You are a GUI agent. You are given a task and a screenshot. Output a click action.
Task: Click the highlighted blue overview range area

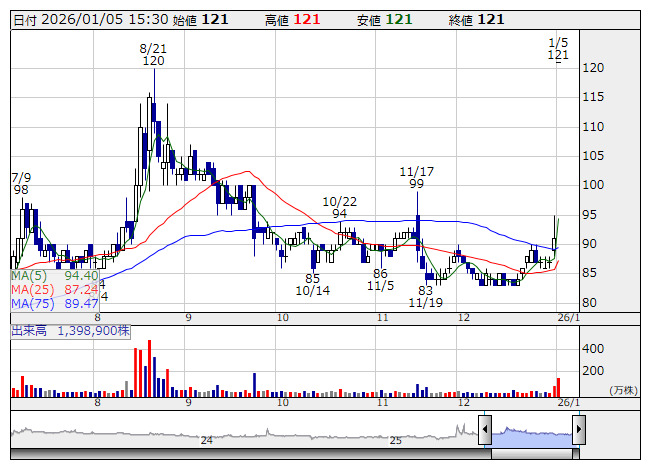(x=532, y=436)
